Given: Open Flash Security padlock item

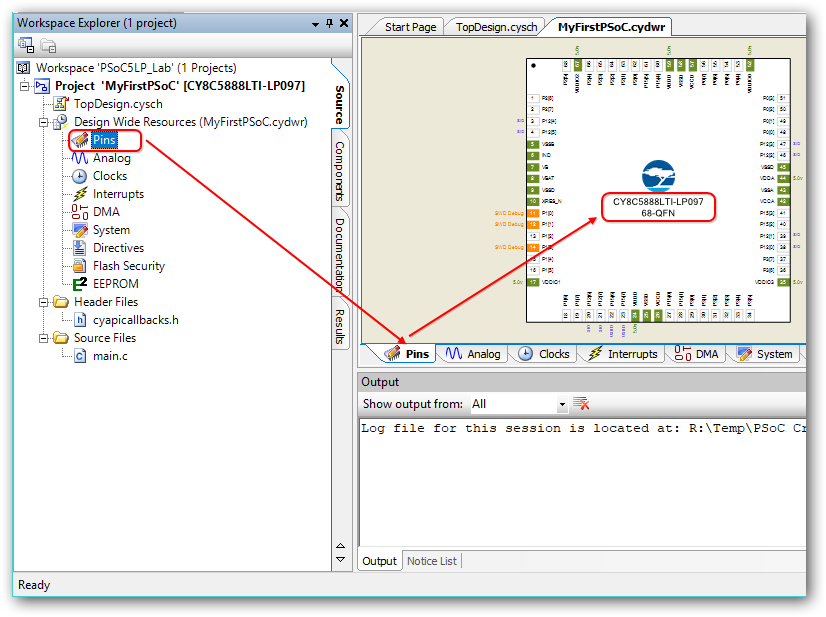Looking at the screenshot, I should 128,266.
